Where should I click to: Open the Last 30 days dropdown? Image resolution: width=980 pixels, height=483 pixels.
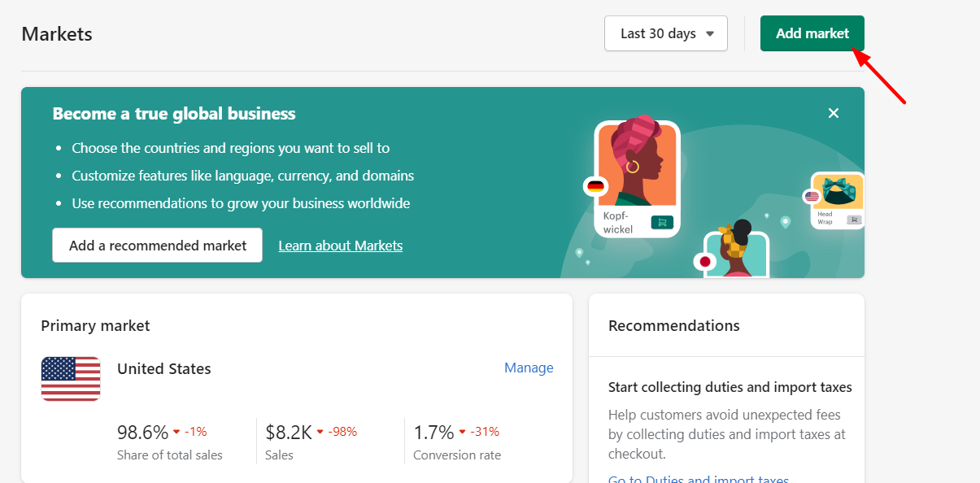[x=665, y=33]
